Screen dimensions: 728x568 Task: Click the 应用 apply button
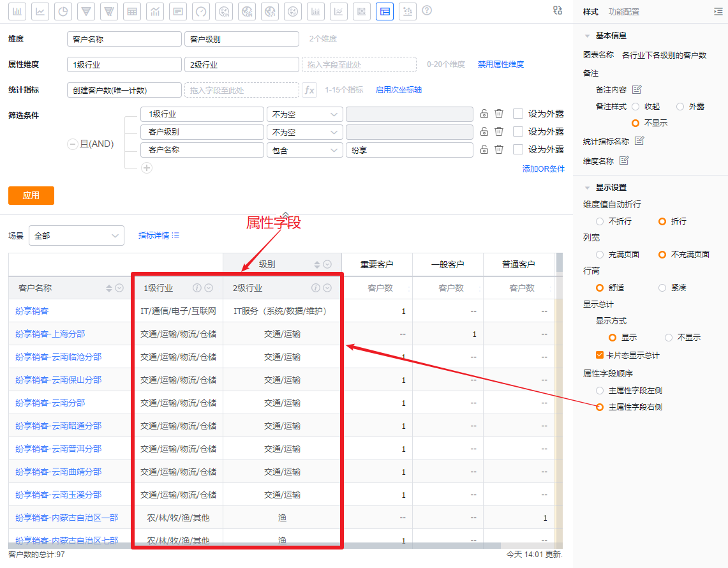point(31,195)
